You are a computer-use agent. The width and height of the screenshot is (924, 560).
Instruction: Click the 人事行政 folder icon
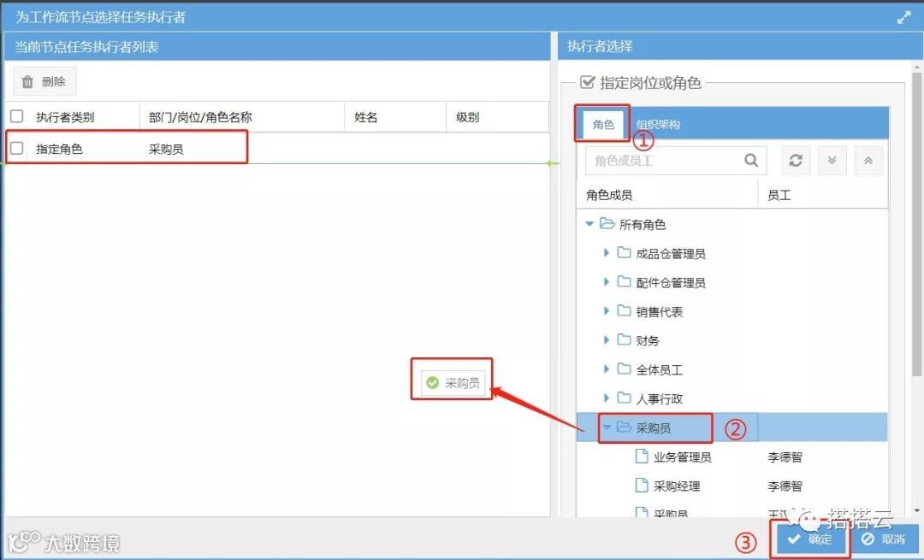(624, 398)
